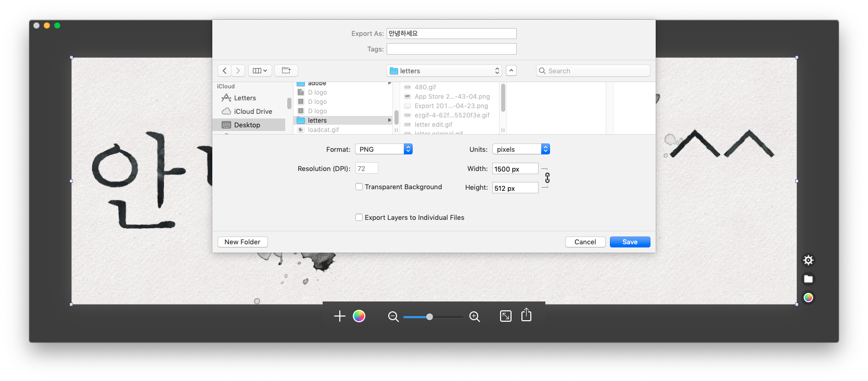
Task: Click the Cancel button
Action: tap(585, 242)
